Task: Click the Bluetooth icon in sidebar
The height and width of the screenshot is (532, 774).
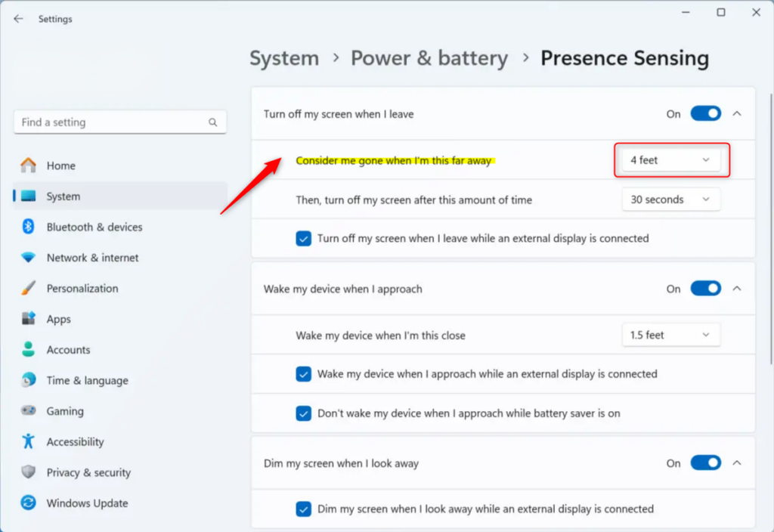Action: pyautogui.click(x=28, y=227)
